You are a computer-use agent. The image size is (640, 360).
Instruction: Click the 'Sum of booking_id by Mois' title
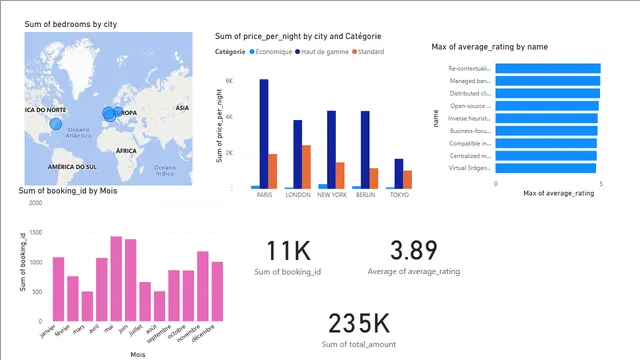(x=68, y=191)
